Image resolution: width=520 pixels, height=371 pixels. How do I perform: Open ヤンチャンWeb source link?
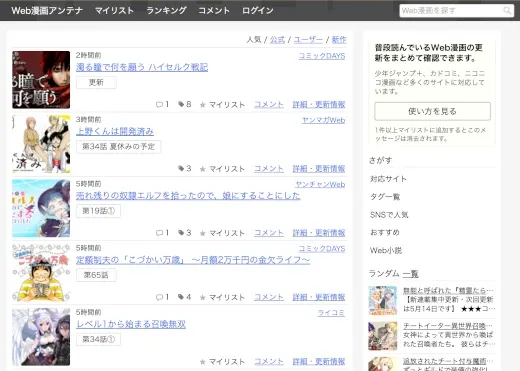[320, 185]
